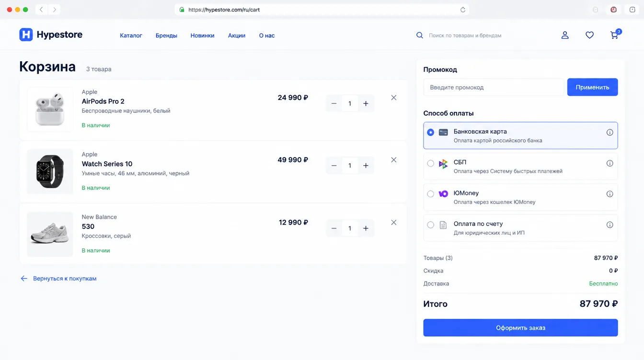
Task: Open the Watch Series 10 product thumbnail
Action: tap(50, 171)
